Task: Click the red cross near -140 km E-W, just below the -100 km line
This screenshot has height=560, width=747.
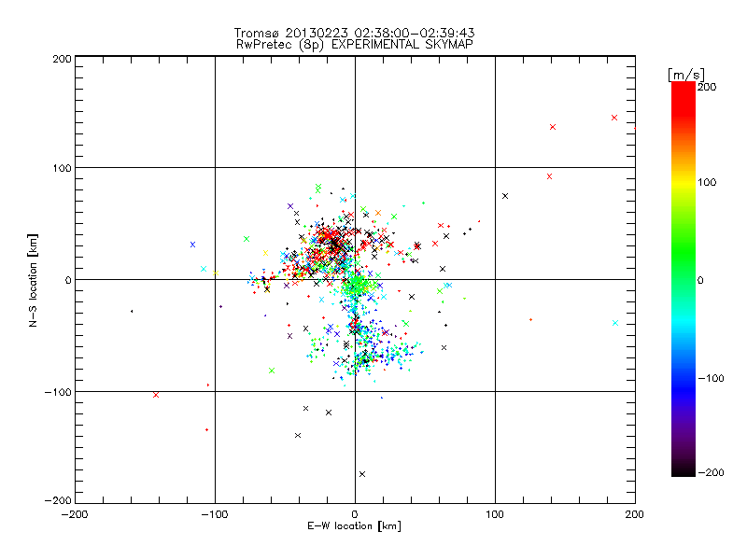Action: [x=156, y=395]
